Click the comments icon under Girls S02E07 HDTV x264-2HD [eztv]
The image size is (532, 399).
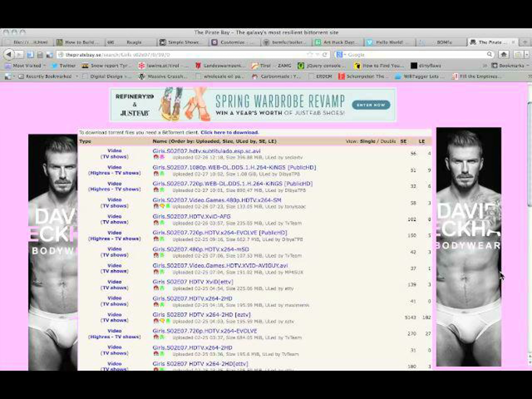pyautogui.click(x=162, y=321)
